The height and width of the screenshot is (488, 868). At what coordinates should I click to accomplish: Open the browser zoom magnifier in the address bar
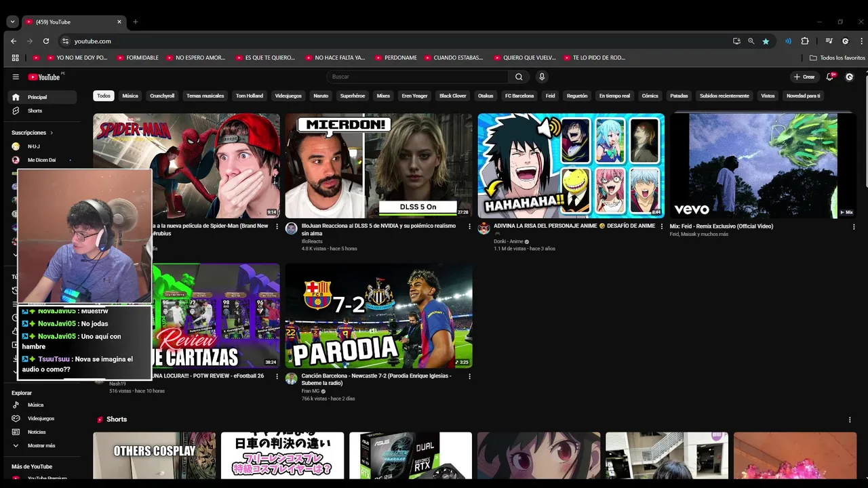tap(751, 41)
